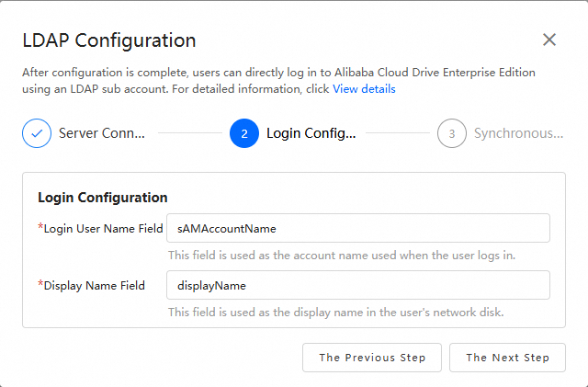
Task: Click the Login User Name Field label
Action: (103, 228)
